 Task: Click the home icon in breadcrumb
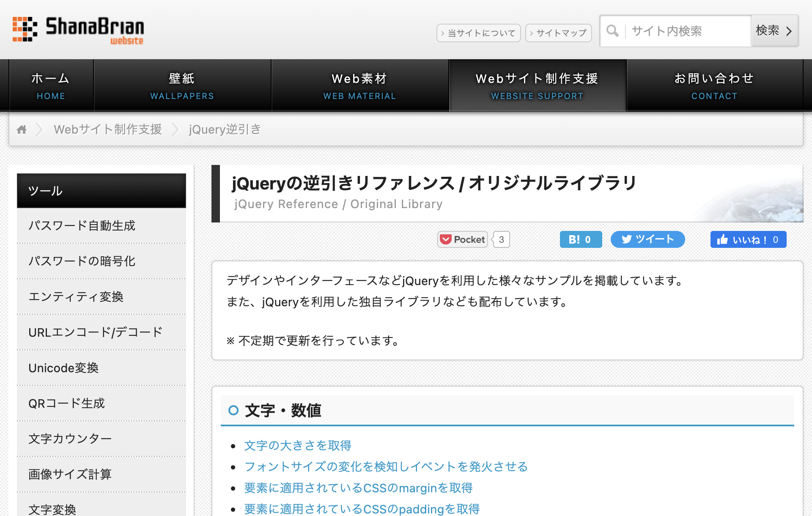point(22,129)
